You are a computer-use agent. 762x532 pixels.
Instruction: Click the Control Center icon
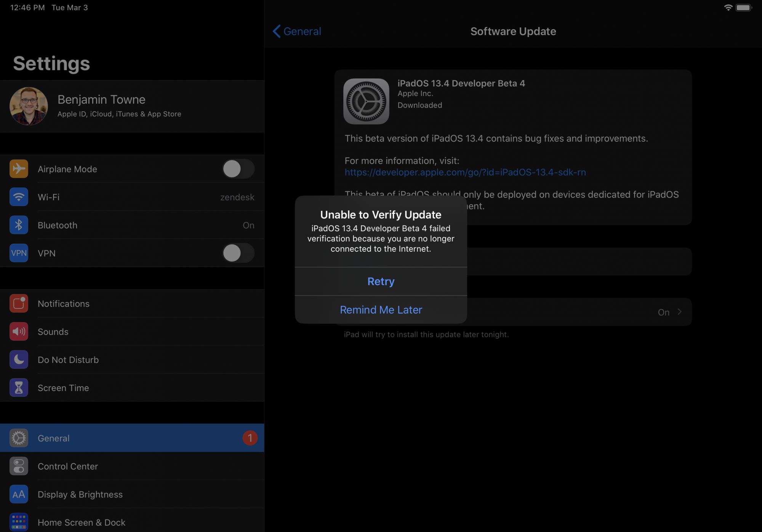pyautogui.click(x=19, y=466)
